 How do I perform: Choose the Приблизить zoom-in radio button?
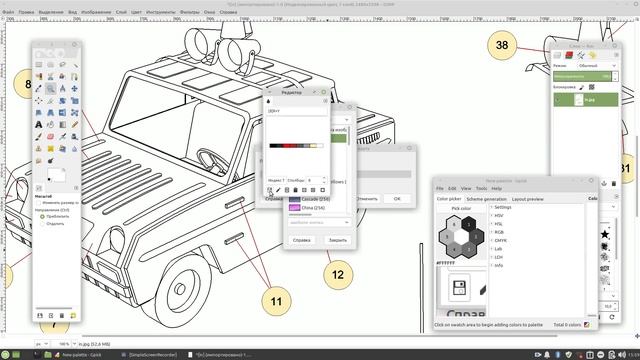point(42,216)
